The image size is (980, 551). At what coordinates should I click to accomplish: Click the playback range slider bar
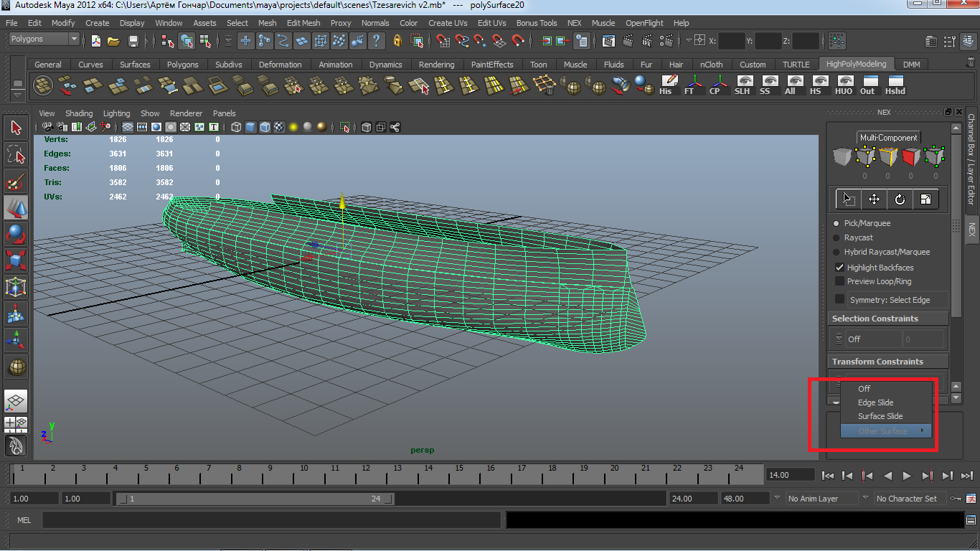pyautogui.click(x=255, y=499)
